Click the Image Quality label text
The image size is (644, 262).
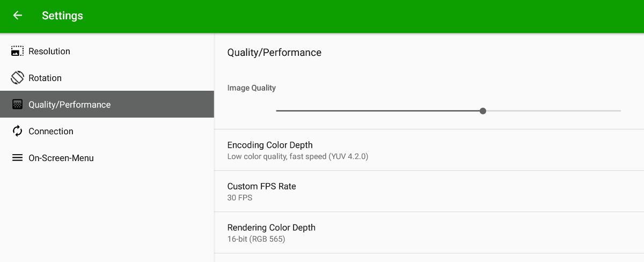coord(252,88)
